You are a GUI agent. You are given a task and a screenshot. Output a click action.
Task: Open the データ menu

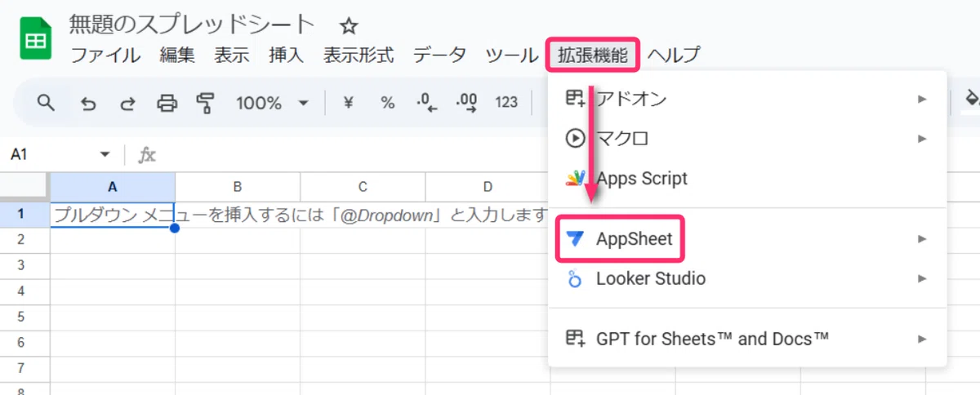click(x=439, y=55)
